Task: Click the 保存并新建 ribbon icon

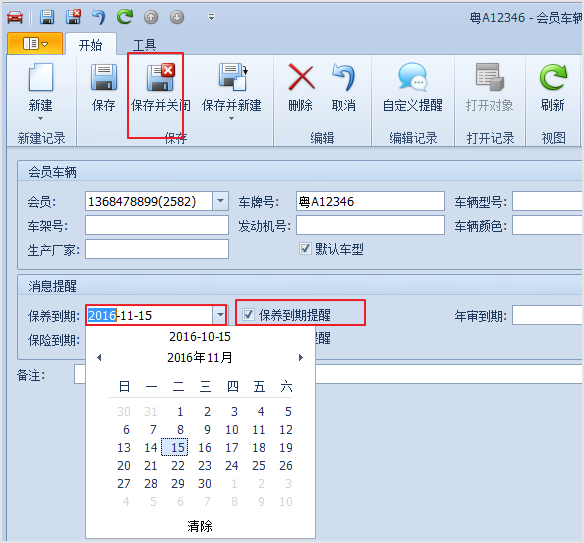Action: [232, 77]
